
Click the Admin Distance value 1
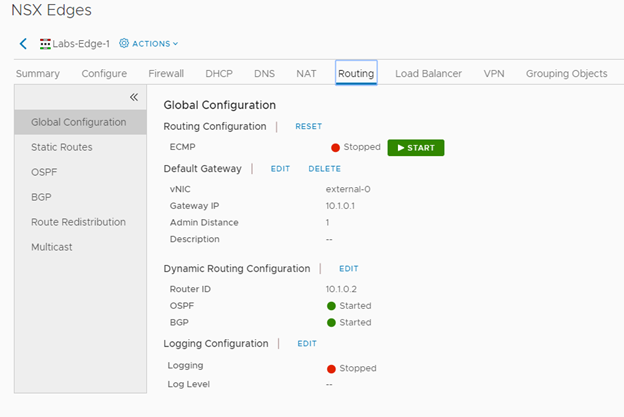point(328,222)
